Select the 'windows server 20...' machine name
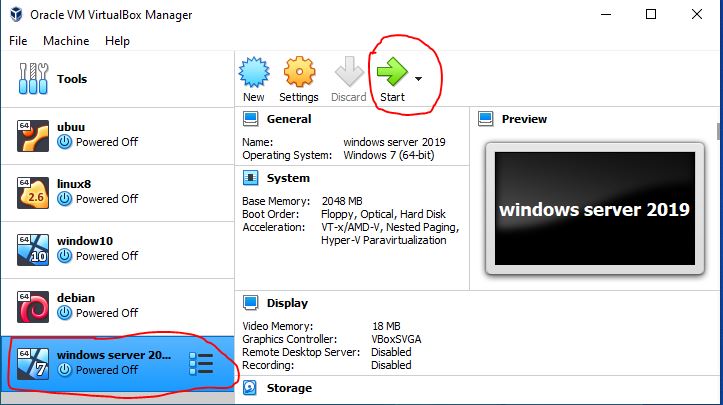 coord(114,355)
